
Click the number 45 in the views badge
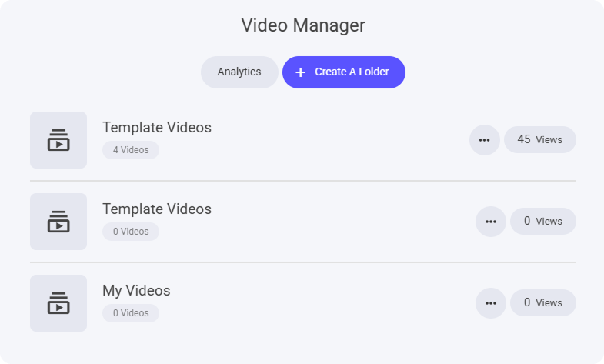pos(524,139)
